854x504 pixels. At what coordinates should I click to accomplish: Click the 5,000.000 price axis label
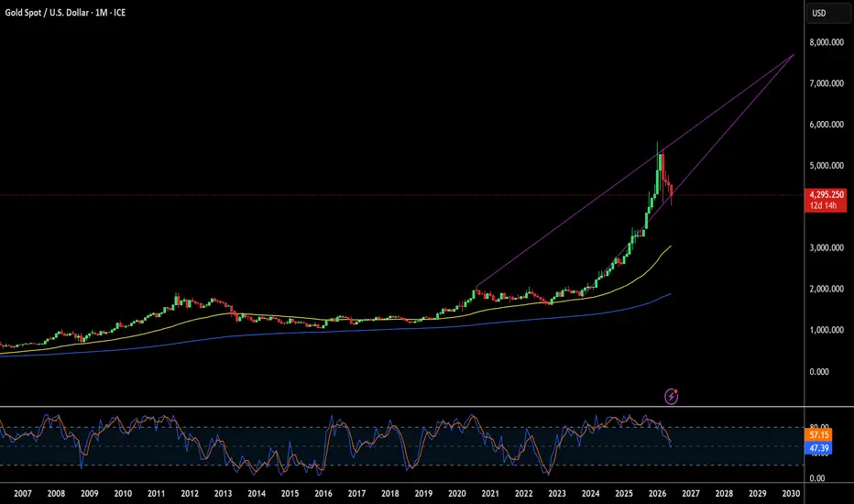coord(827,165)
